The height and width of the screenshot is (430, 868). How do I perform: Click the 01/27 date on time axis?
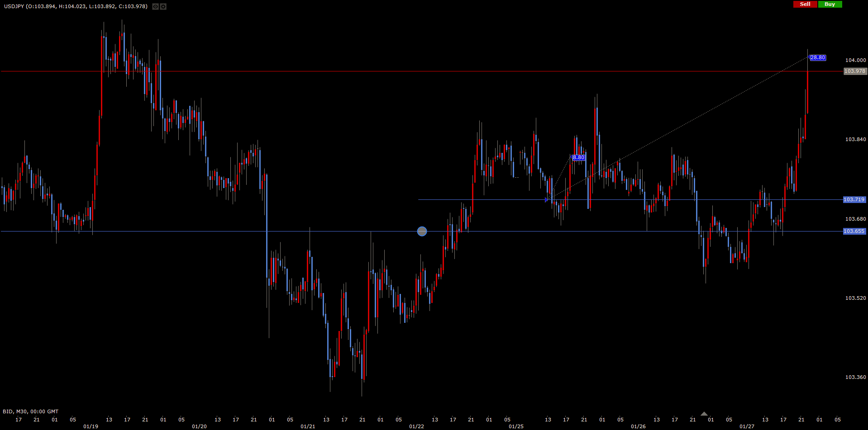click(x=747, y=426)
